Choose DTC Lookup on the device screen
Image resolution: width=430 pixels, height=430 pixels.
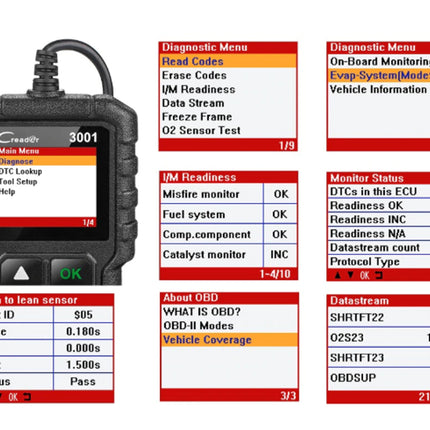point(21,171)
